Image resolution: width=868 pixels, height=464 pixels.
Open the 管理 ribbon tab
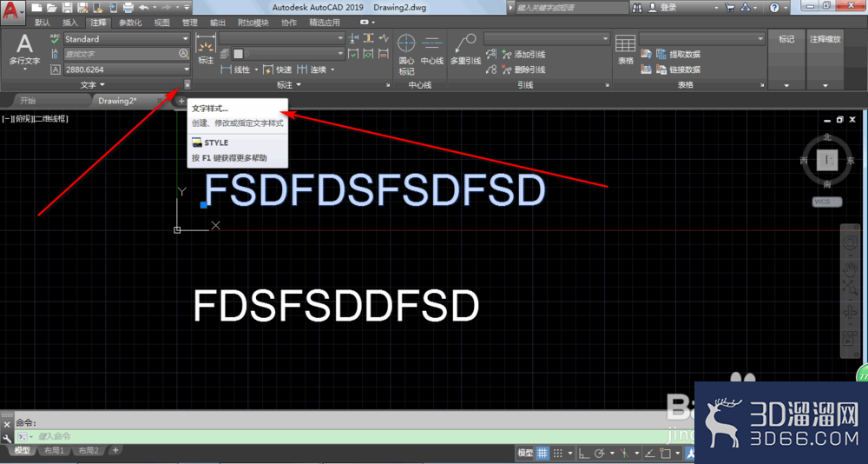190,23
